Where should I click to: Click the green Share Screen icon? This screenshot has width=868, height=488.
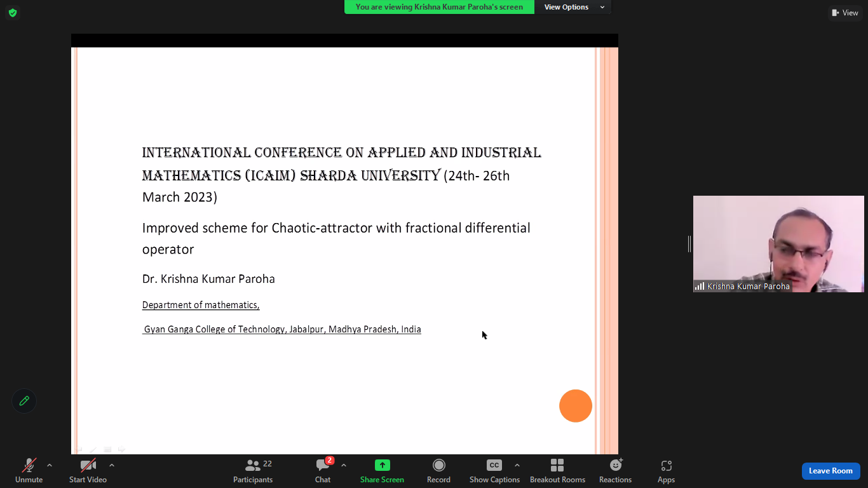point(382,465)
